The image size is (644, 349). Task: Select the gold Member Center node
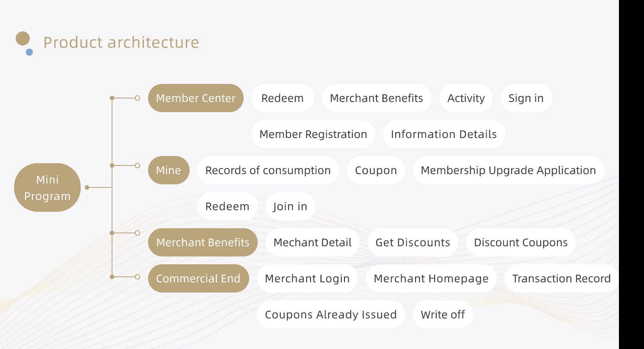(195, 98)
